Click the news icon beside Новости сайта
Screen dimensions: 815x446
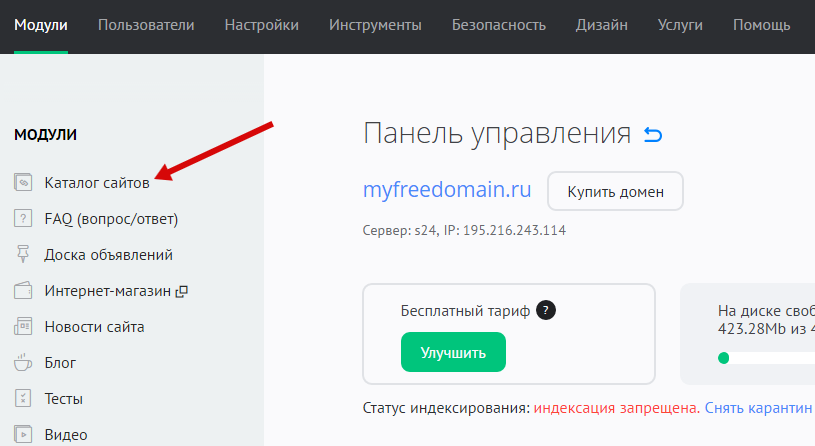[23, 327]
